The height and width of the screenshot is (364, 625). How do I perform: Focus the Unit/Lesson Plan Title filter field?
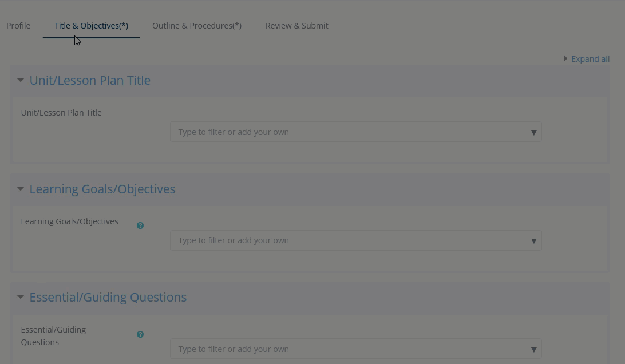click(349, 132)
